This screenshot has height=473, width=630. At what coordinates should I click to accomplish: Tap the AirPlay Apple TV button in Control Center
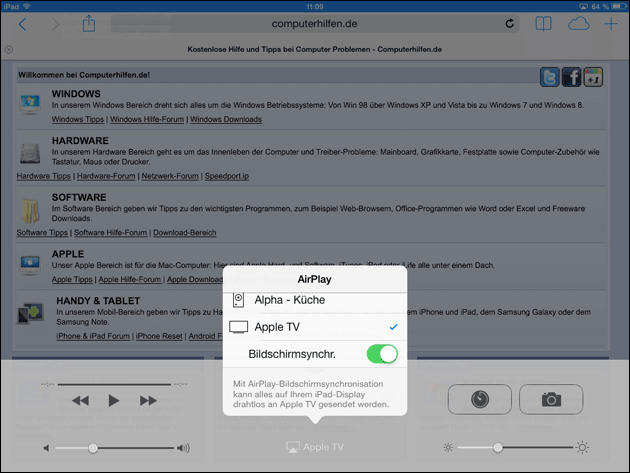point(315,447)
